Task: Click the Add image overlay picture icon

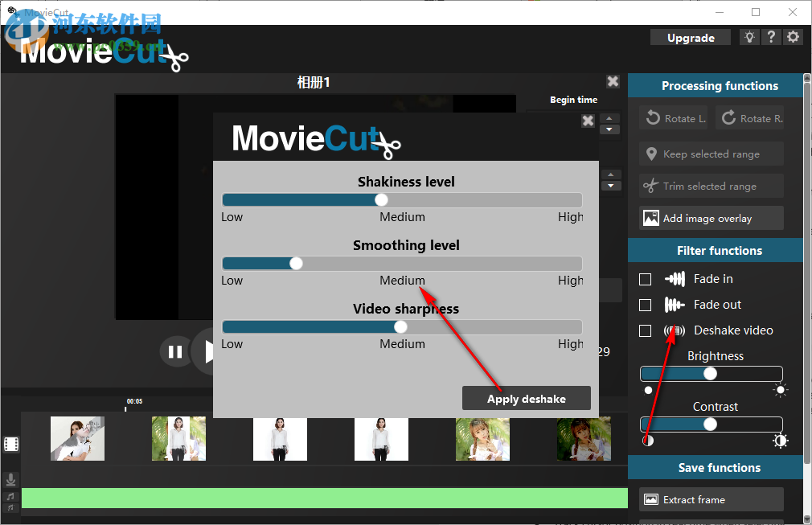Action: point(651,218)
